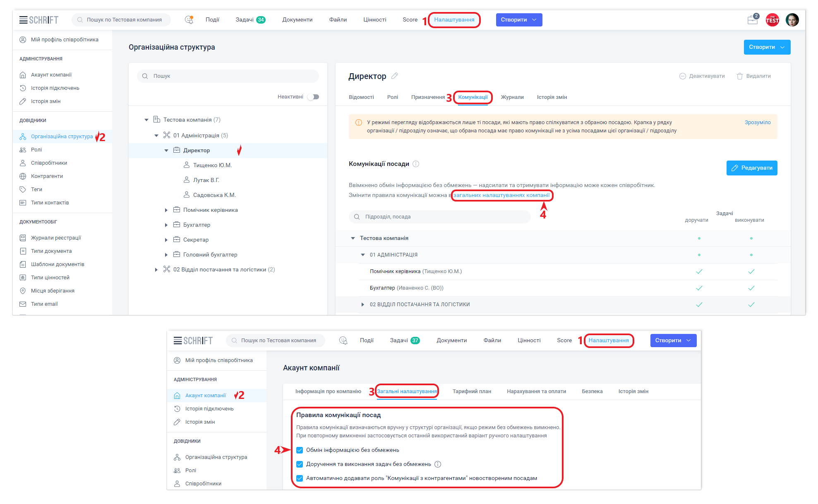The image size is (818, 504).
Task: Click the red TEST company logo icon
Action: (772, 20)
